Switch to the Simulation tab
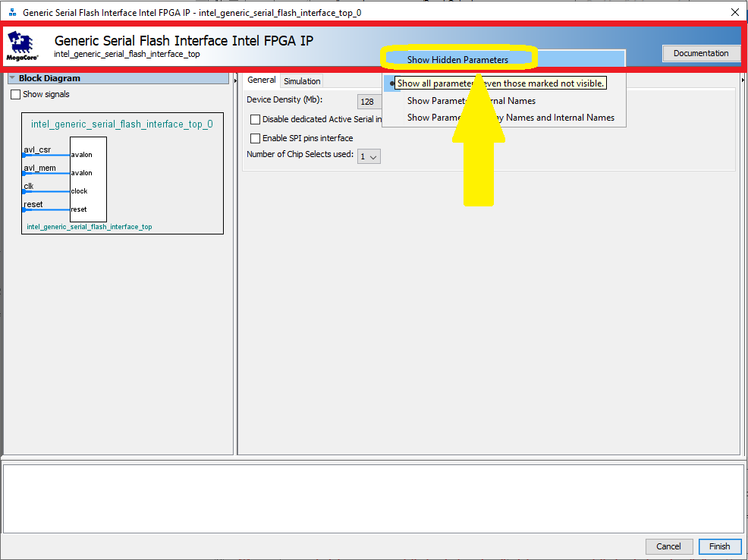Screen dimensions: 748x560 pyautogui.click(x=302, y=81)
